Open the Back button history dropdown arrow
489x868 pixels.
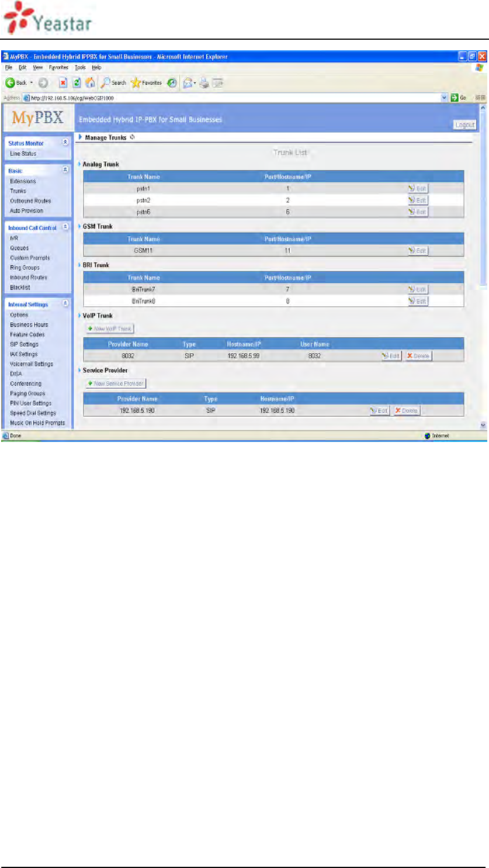31,82
